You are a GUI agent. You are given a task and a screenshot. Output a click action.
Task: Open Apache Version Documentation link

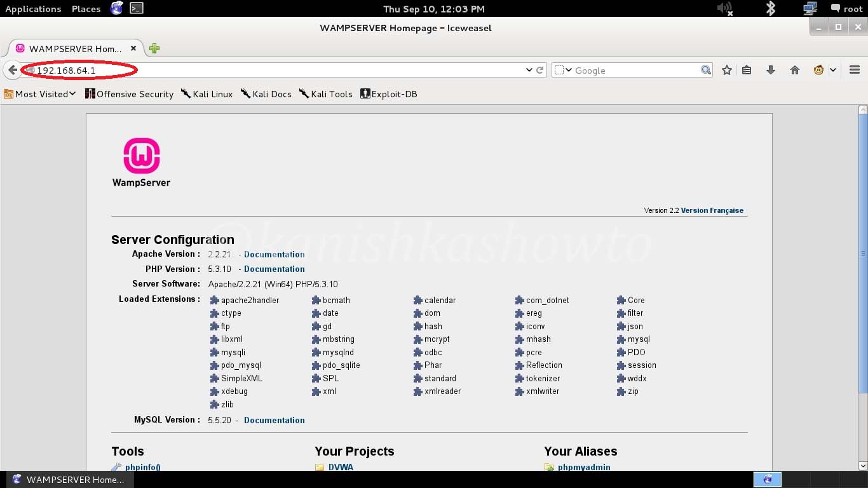[275, 254]
